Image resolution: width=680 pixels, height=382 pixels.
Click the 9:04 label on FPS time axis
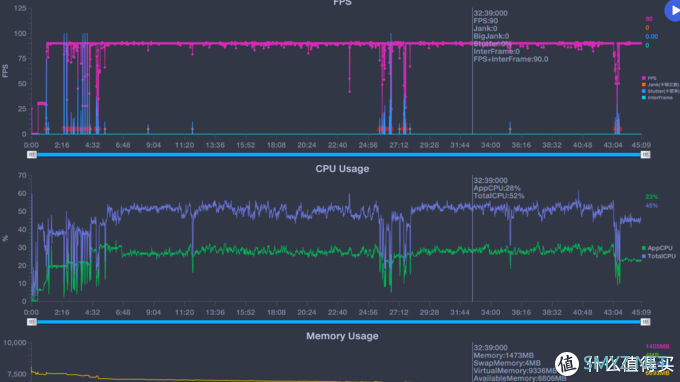click(154, 145)
